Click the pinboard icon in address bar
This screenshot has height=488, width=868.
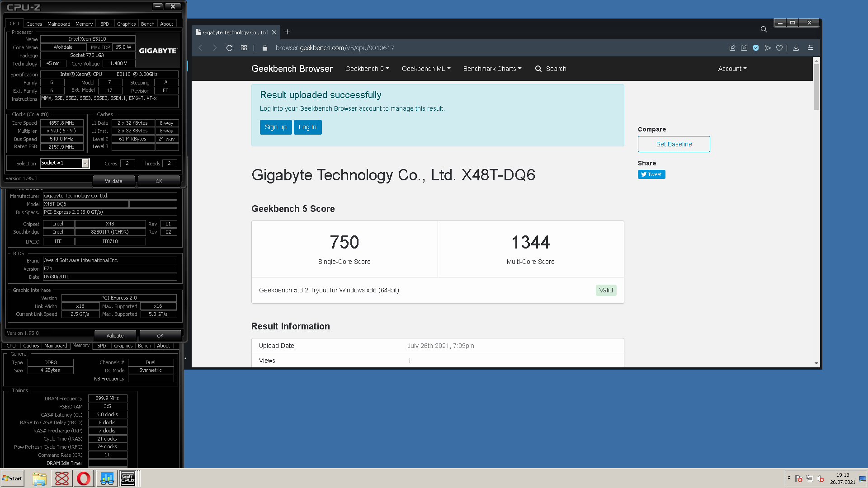click(x=732, y=48)
